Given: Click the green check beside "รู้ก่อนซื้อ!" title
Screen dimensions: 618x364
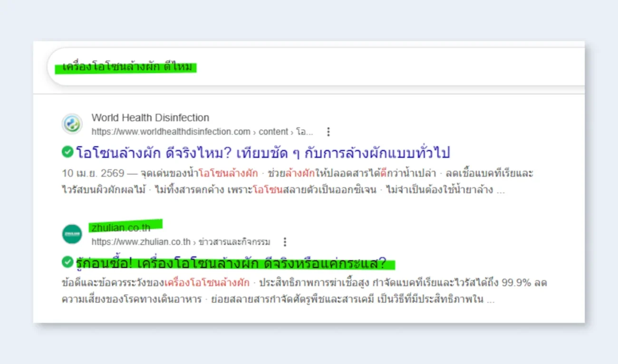Looking at the screenshot, I should 68,262.
